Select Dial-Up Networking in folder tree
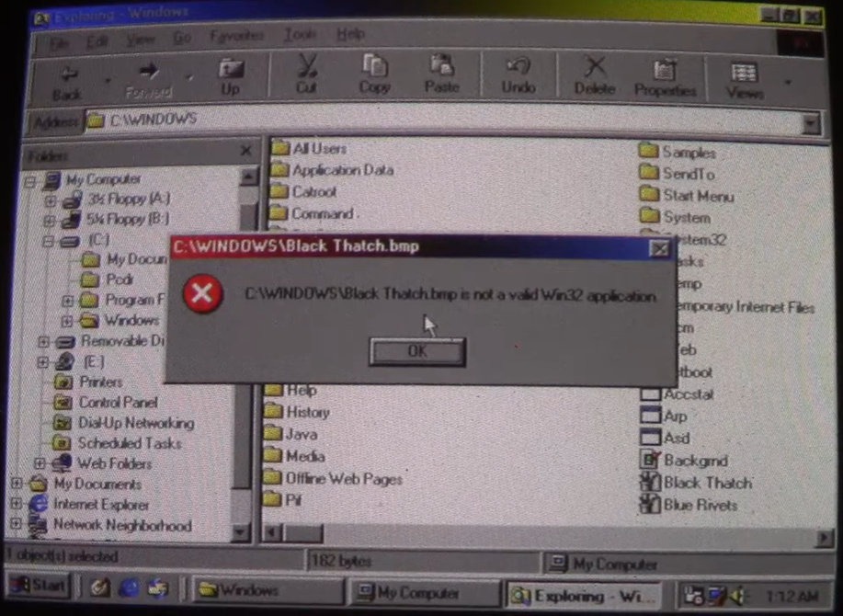 (x=136, y=423)
